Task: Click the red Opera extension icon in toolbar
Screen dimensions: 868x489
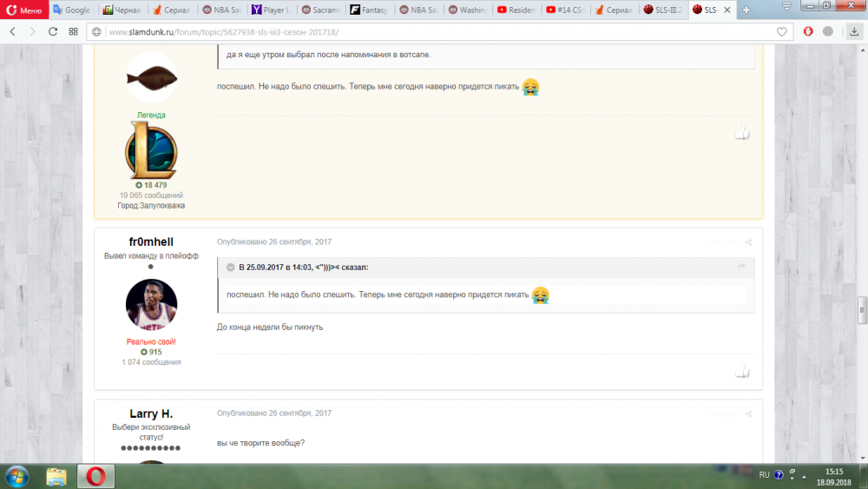Action: pos(808,31)
